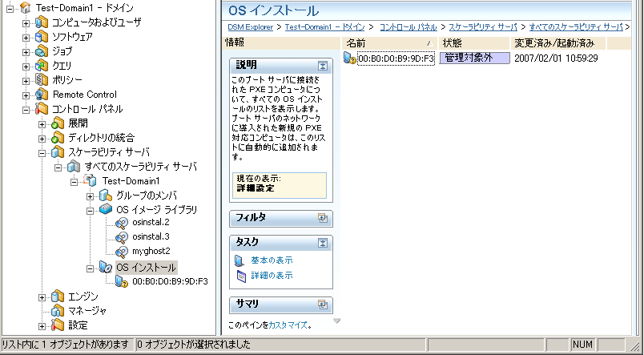Click the osinstal.2 image icon
Image resolution: width=644 pixels, height=355 pixels.
coord(122,223)
